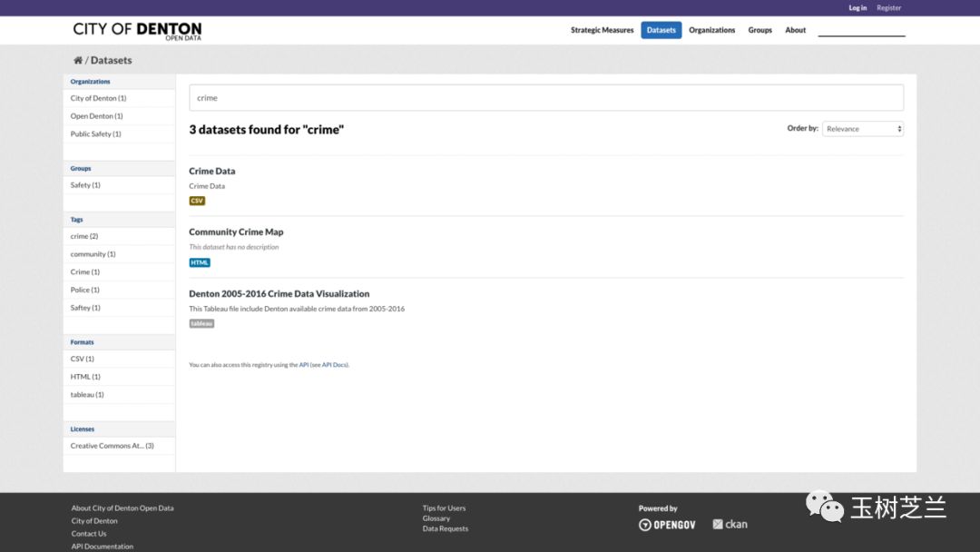Open the Strategic Measures menu item
The width and height of the screenshot is (980, 552).
tap(602, 30)
